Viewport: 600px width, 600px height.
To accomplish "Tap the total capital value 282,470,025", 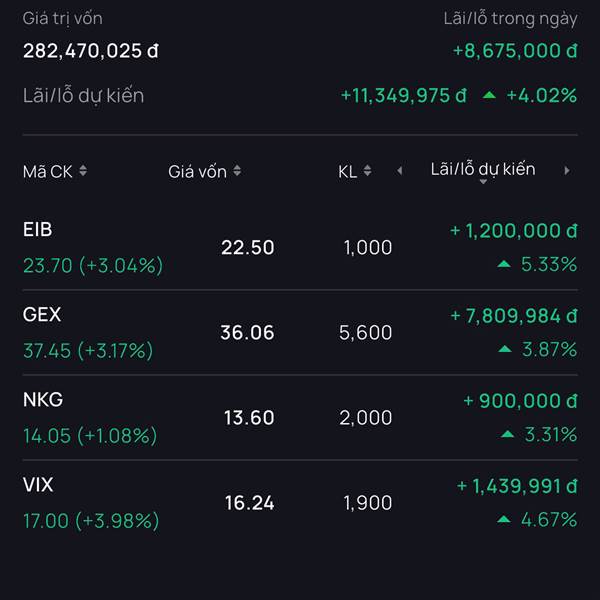I will (x=91, y=50).
